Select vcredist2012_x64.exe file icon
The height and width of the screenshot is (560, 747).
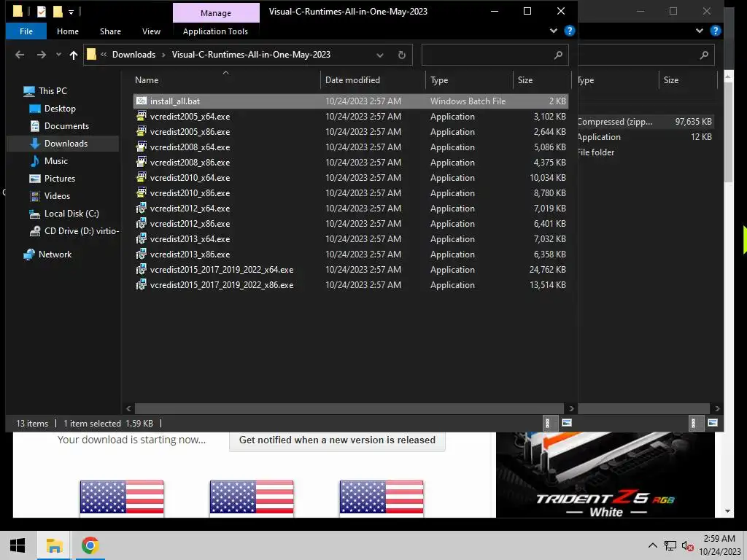(142, 208)
